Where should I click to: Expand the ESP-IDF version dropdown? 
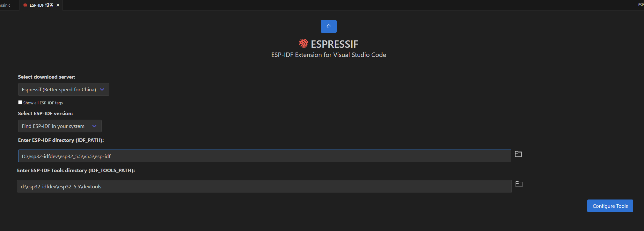point(60,126)
